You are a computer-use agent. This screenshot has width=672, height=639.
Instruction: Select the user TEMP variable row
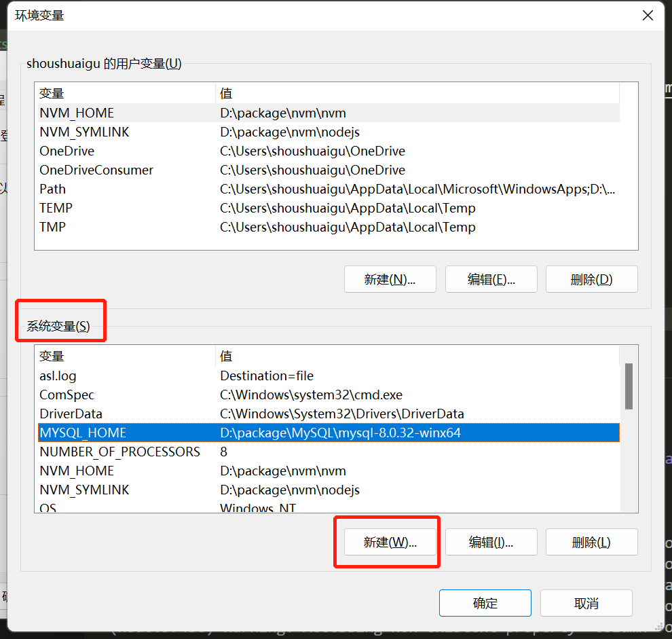pos(56,208)
